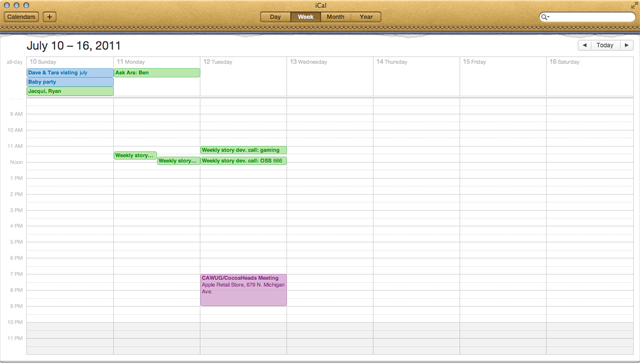
Task: Switch to Month view
Action: coord(336,17)
